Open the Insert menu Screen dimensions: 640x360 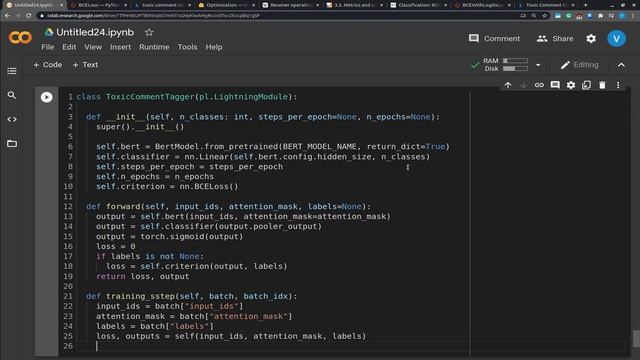pos(120,47)
